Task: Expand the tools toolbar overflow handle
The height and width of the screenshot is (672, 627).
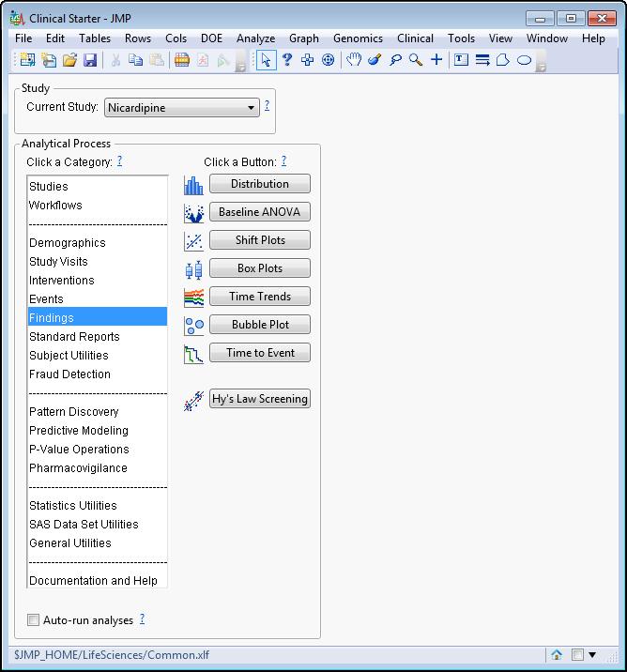Action: point(542,60)
